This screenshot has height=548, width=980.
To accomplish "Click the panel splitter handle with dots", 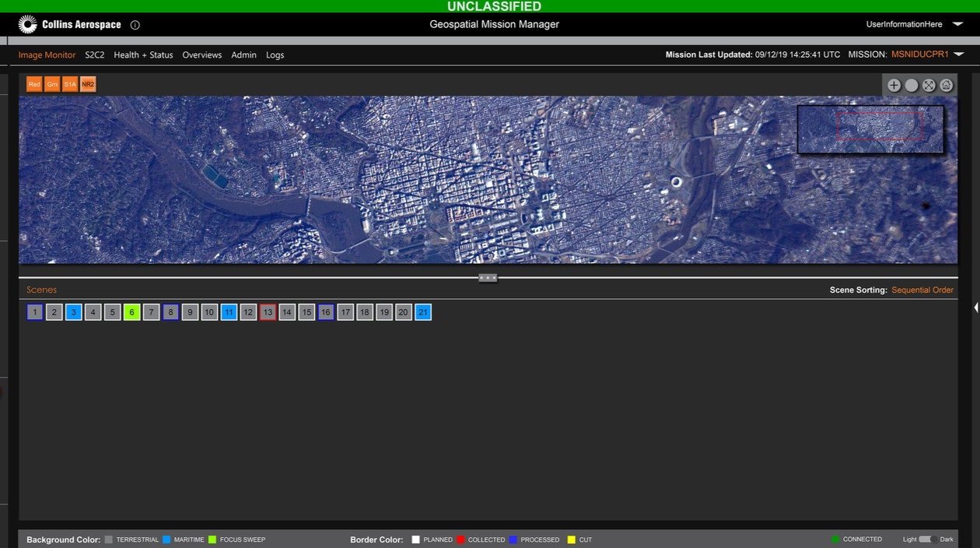I will pos(488,277).
